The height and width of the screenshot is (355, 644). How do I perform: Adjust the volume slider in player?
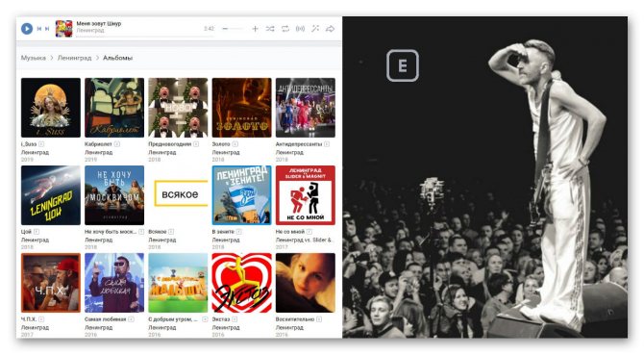tap(232, 29)
